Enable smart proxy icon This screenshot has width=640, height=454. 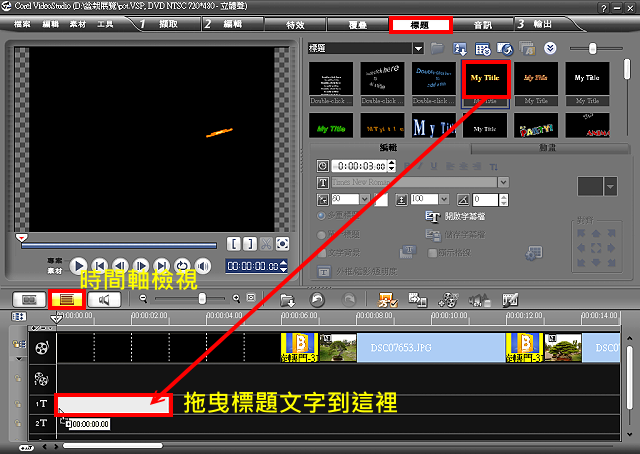(387, 300)
